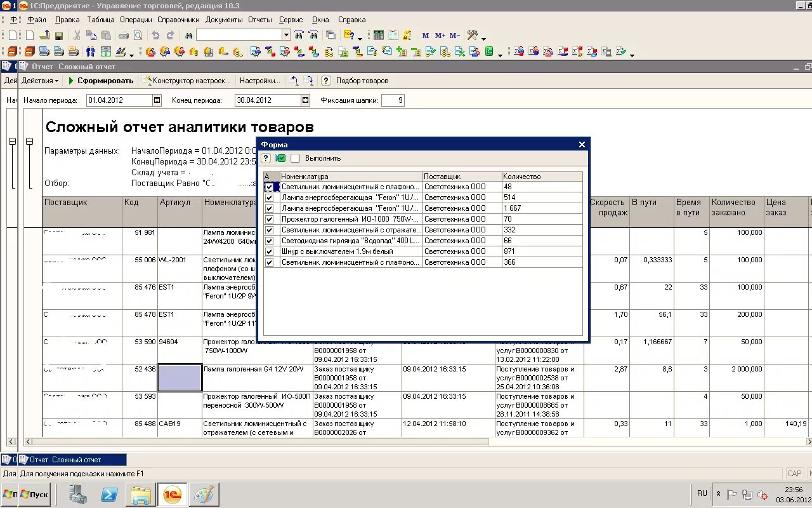
Task: Open the Действия dropdown menu
Action: pos(39,81)
